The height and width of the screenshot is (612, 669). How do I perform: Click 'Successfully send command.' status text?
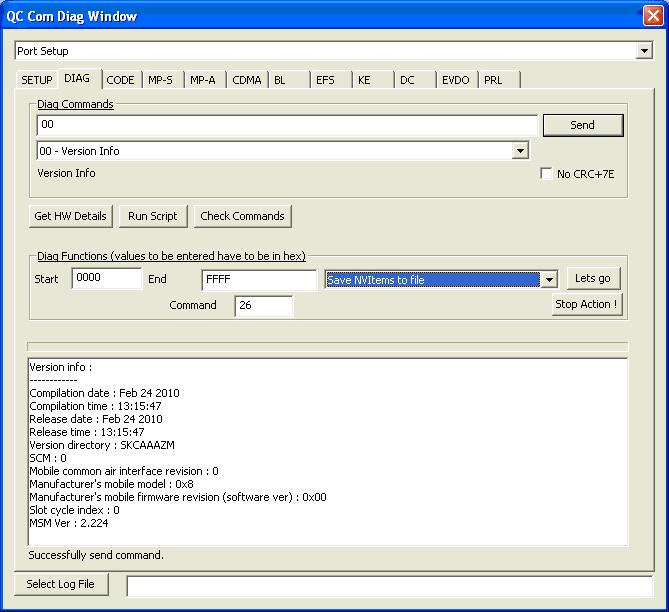tap(96, 555)
